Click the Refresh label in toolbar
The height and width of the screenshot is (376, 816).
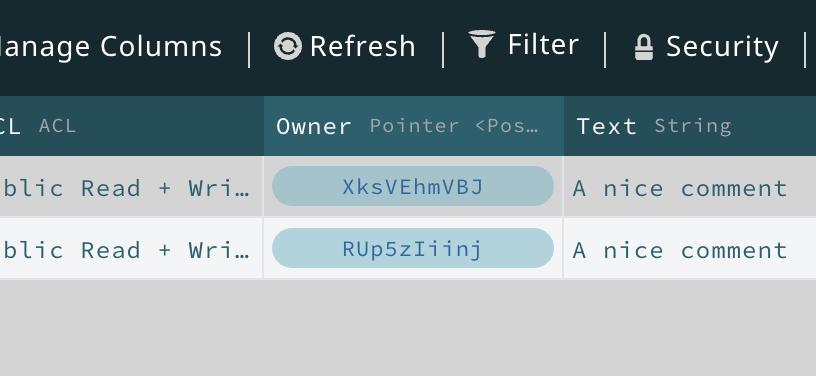pyautogui.click(x=363, y=46)
